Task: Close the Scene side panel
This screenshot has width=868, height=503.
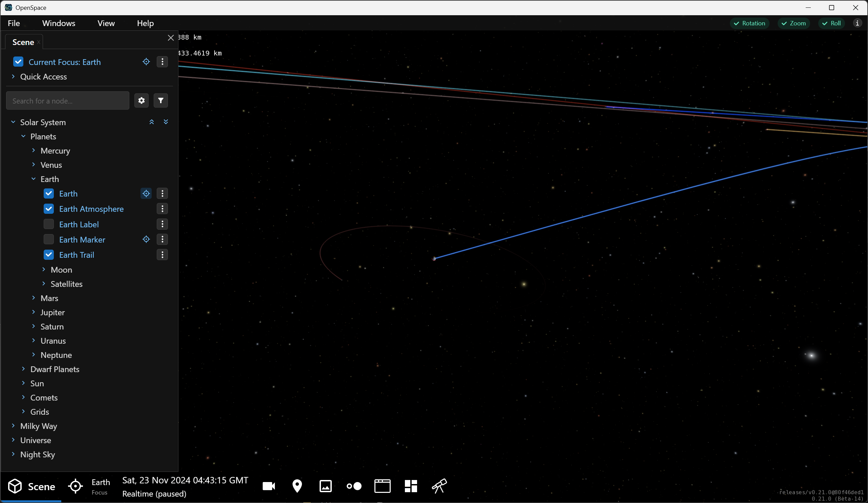Action: coord(171,38)
